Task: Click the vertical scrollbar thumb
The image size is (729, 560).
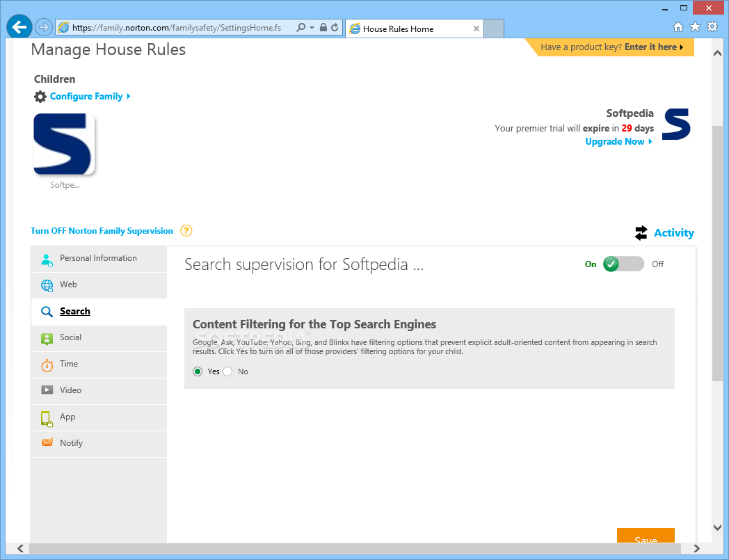Action: tap(717, 253)
